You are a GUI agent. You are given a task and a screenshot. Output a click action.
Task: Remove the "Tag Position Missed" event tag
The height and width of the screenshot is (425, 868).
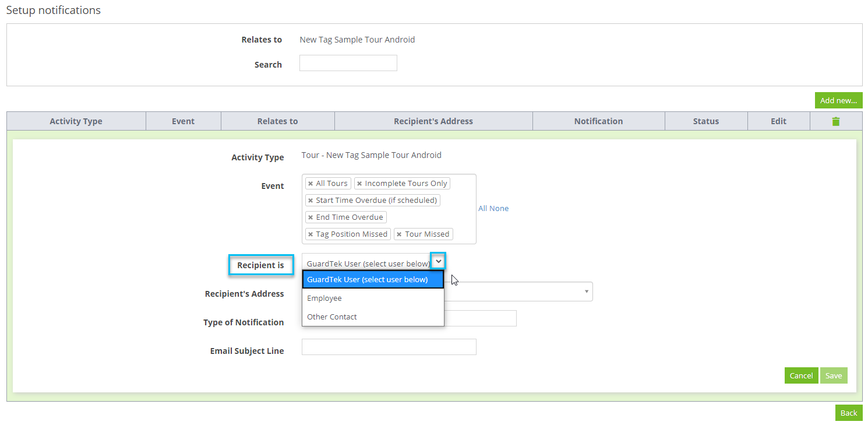tap(310, 234)
